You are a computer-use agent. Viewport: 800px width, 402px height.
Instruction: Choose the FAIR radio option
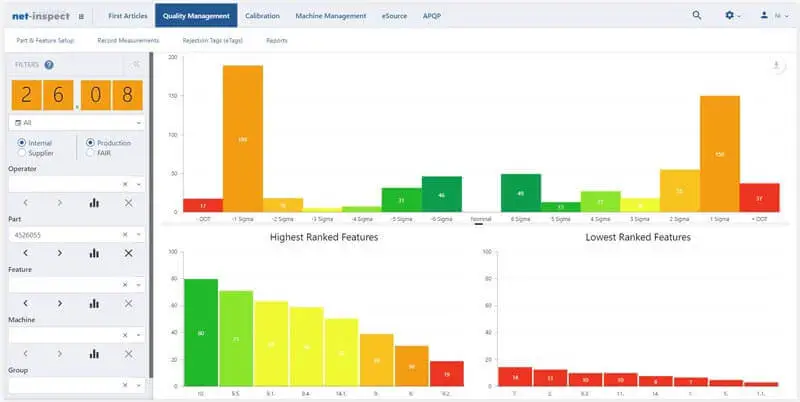(91, 153)
